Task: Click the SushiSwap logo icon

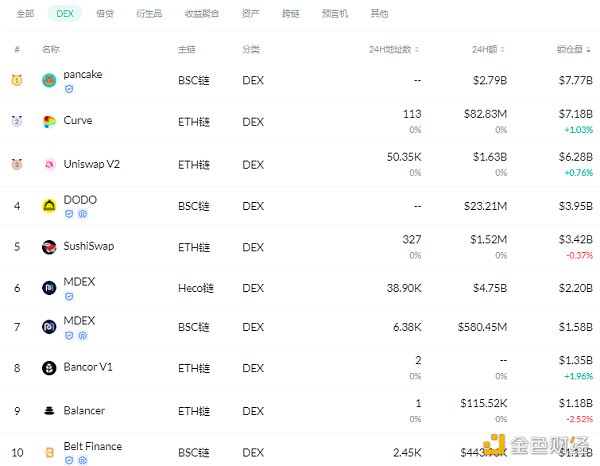Action: pyautogui.click(x=49, y=247)
